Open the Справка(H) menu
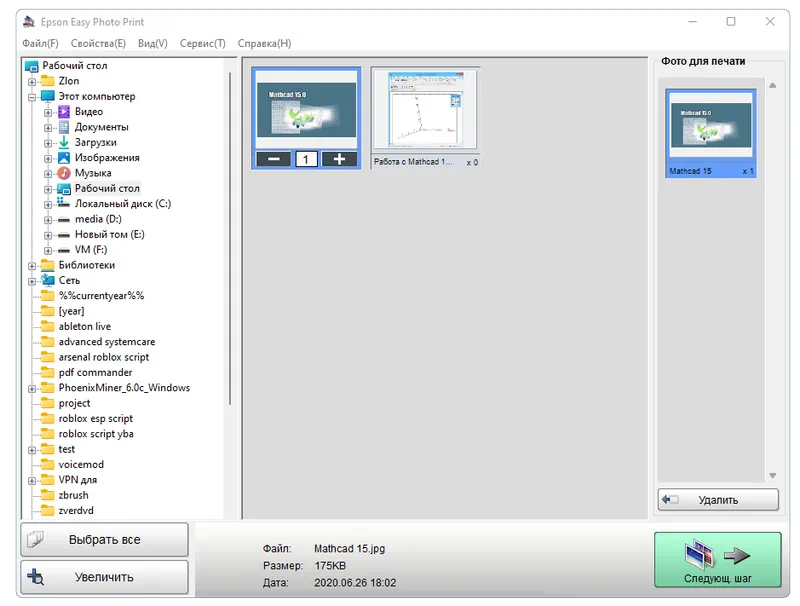Viewport: 800px width, 606px height. tap(264, 43)
